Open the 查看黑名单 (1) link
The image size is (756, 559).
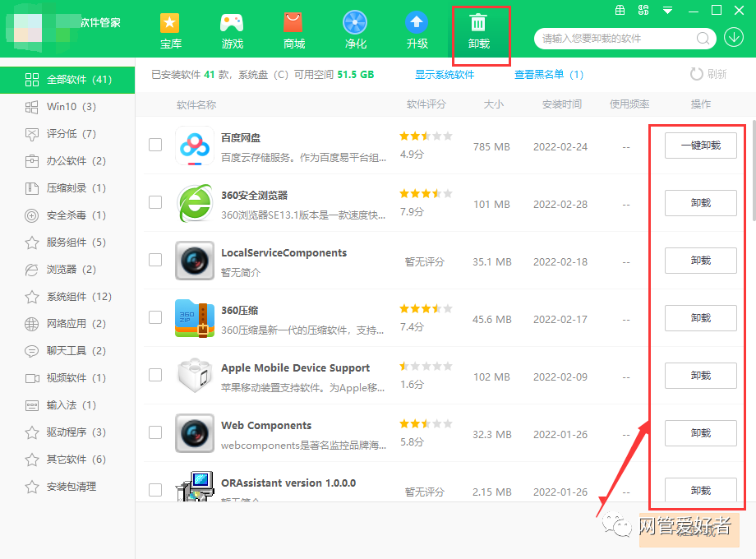click(549, 74)
